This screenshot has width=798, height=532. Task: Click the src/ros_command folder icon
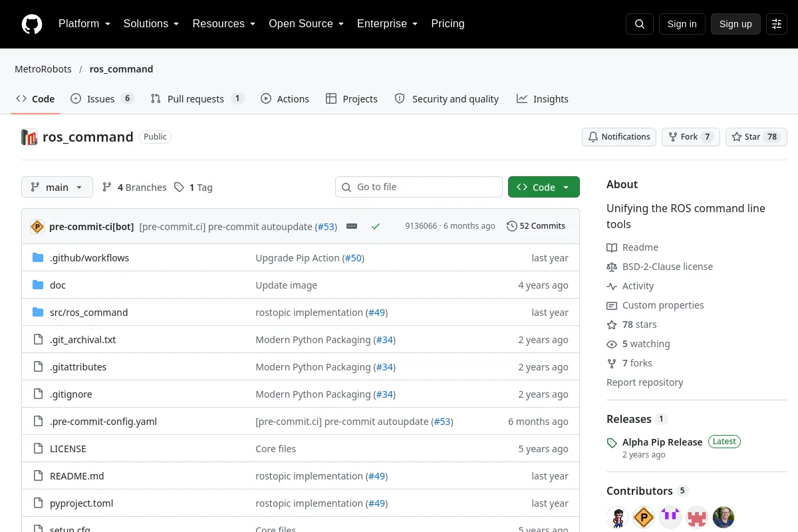[x=38, y=313]
